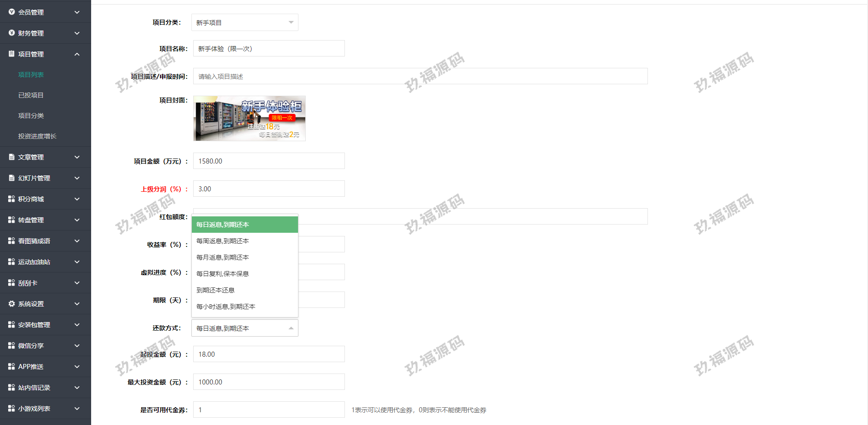Focus the 项目描述 input field
The image size is (868, 425).
pyautogui.click(x=420, y=77)
